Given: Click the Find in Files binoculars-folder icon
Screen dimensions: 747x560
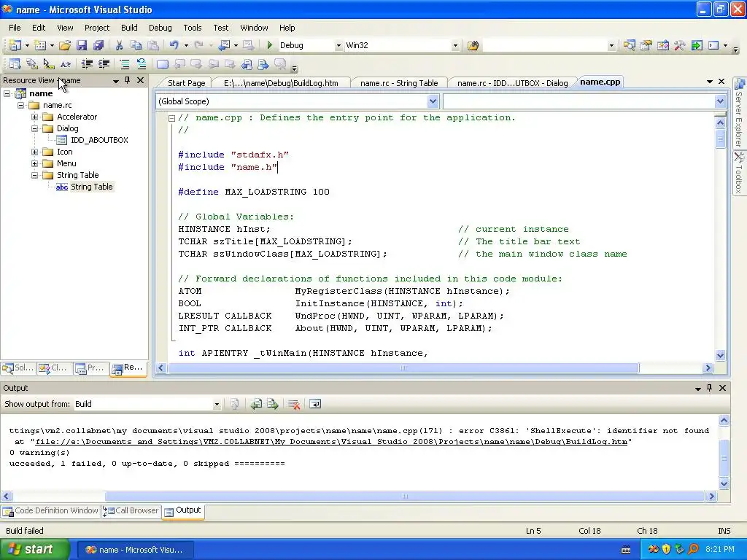Looking at the screenshot, I should click(x=473, y=45).
